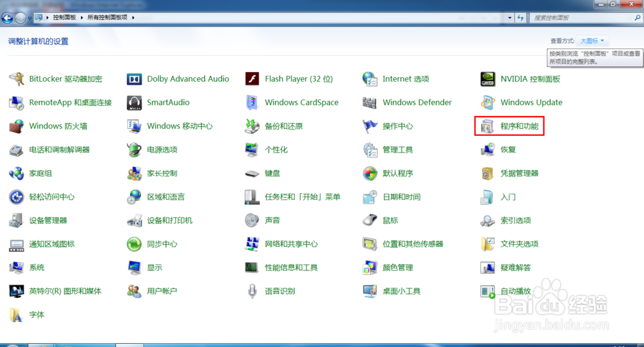The height and width of the screenshot is (347, 644).
Task: Open the 通知区域图标 link
Action: (52, 244)
